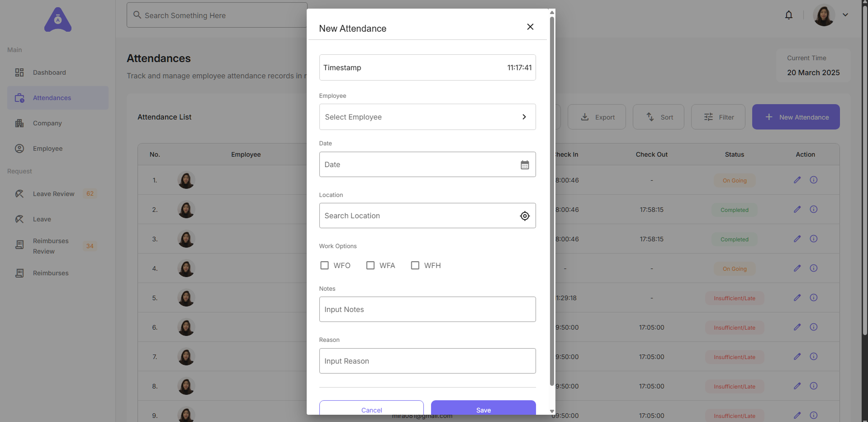Edit attendance row 6 with the pencil icon
Viewport: 868px width, 422px height.
coord(797,327)
